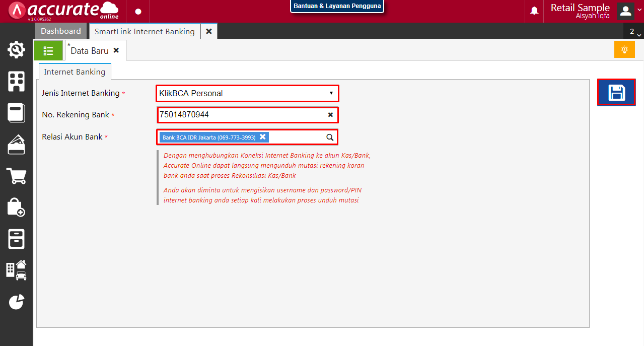Select the SmartLink Internet Banking tab
644x346 pixels.
[x=145, y=31]
